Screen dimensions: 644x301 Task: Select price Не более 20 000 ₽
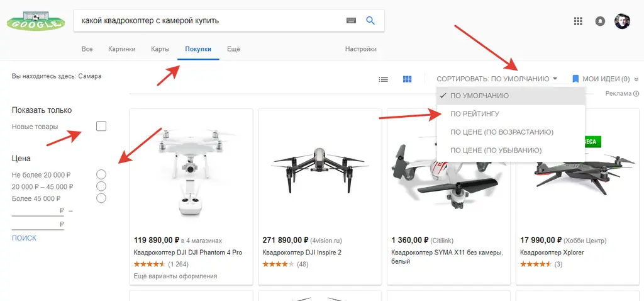tap(101, 174)
